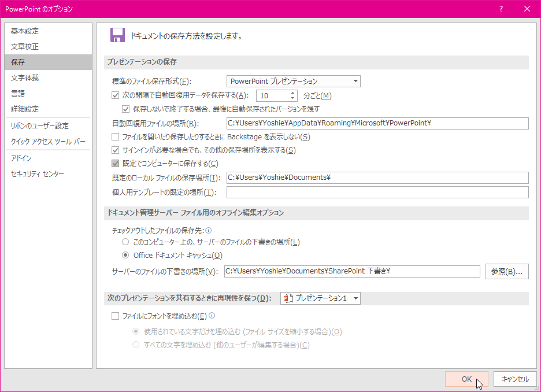Toggle 次の間隔で自動回復用データを保存する checkbox
This screenshot has height=392, width=541.
tap(115, 95)
